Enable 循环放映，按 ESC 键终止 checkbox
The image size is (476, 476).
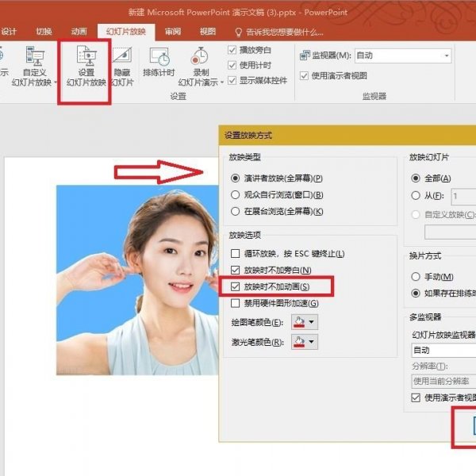point(235,254)
